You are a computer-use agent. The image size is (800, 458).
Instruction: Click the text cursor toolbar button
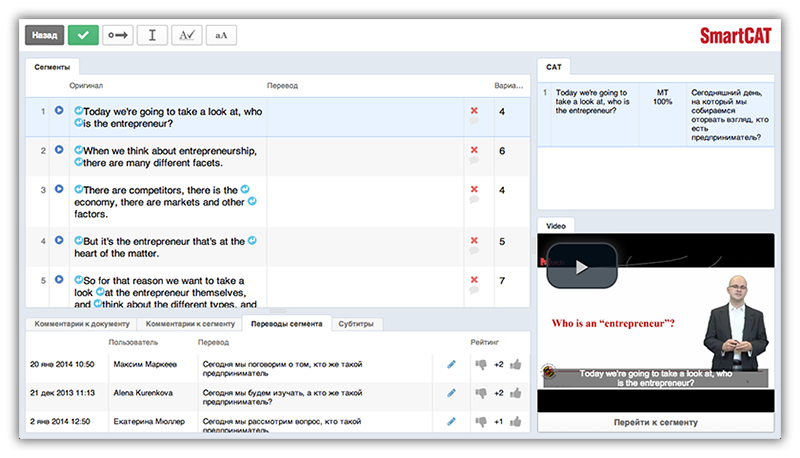pyautogui.click(x=152, y=35)
